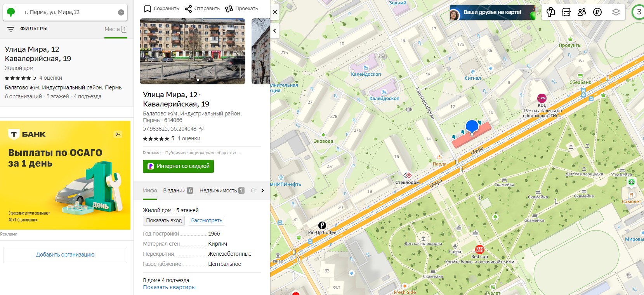Screen dimensions: 644x295
Task: Collapse the side panel with left chevron
Action: [x=275, y=31]
